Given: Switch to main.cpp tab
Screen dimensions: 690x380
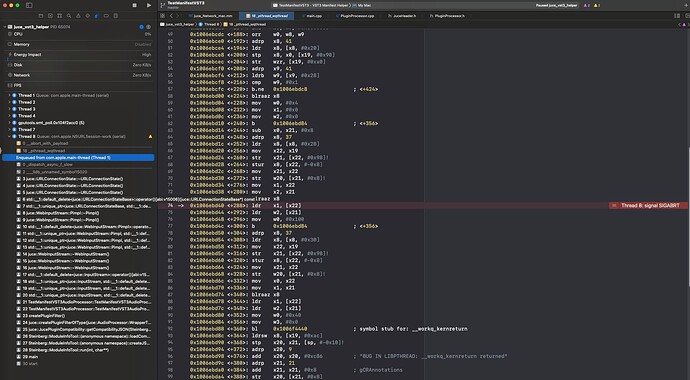Looking at the screenshot, I should click(x=311, y=16).
